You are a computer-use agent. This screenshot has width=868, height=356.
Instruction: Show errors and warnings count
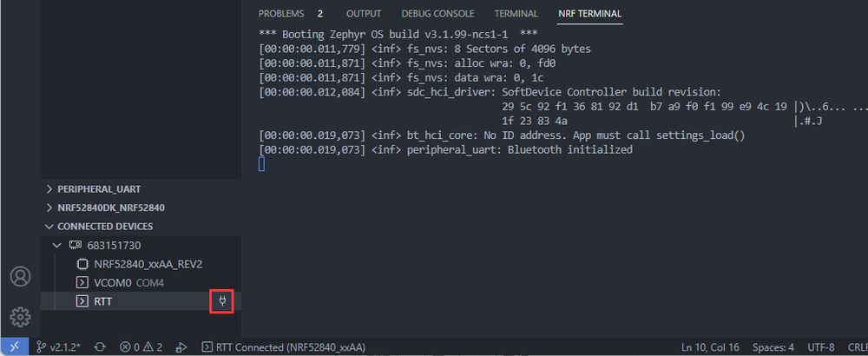tap(141, 346)
